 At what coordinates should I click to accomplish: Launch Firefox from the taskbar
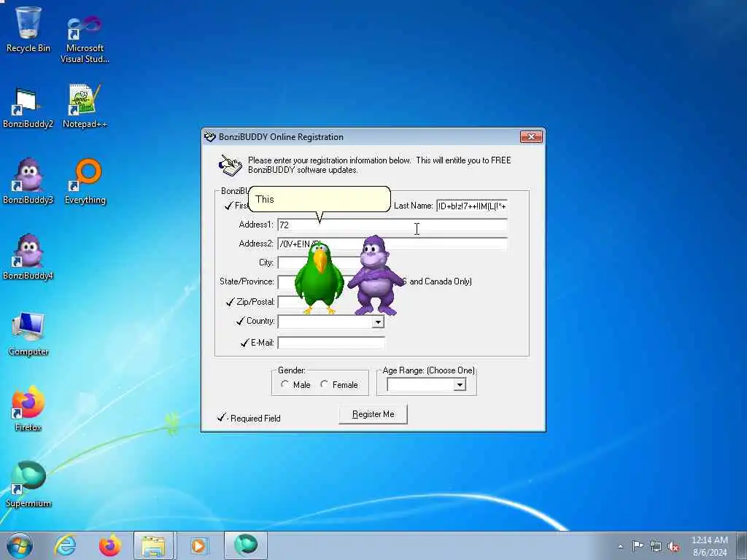pos(109,545)
